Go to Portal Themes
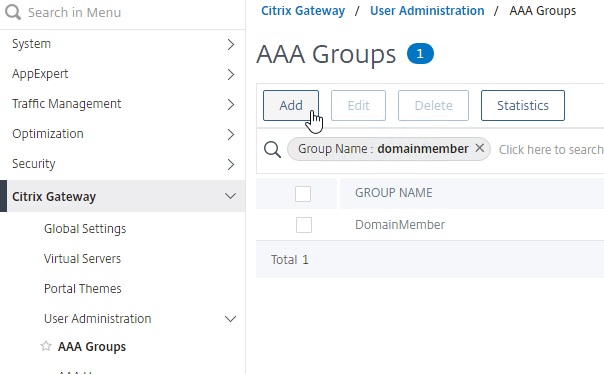This screenshot has width=604, height=374. tap(83, 289)
